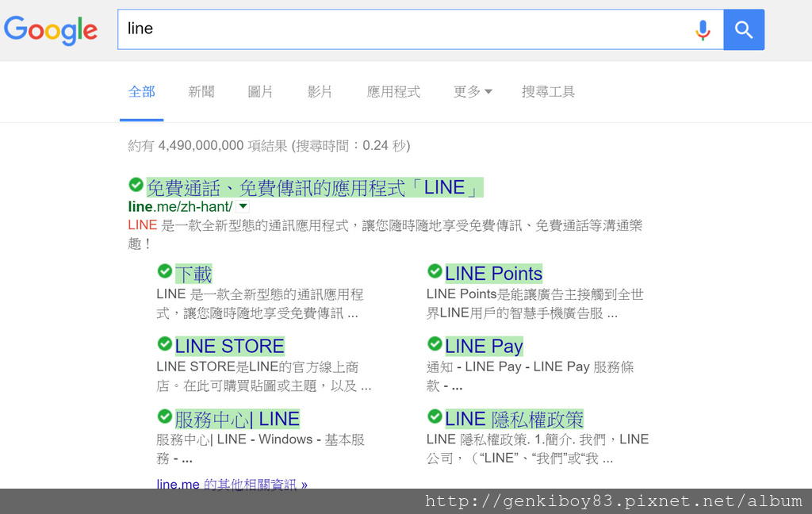Switch to the 影片 tab

(x=320, y=92)
